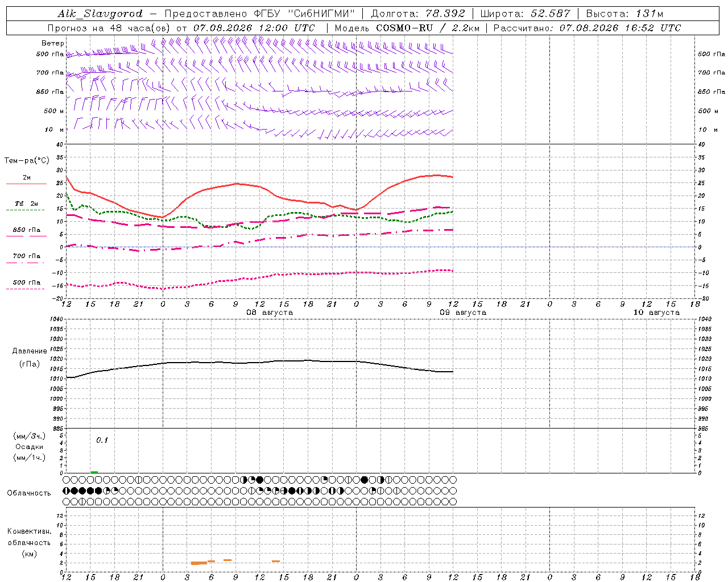Click the 08 августа date label
Screen dimensions: 728x582
coord(270,313)
